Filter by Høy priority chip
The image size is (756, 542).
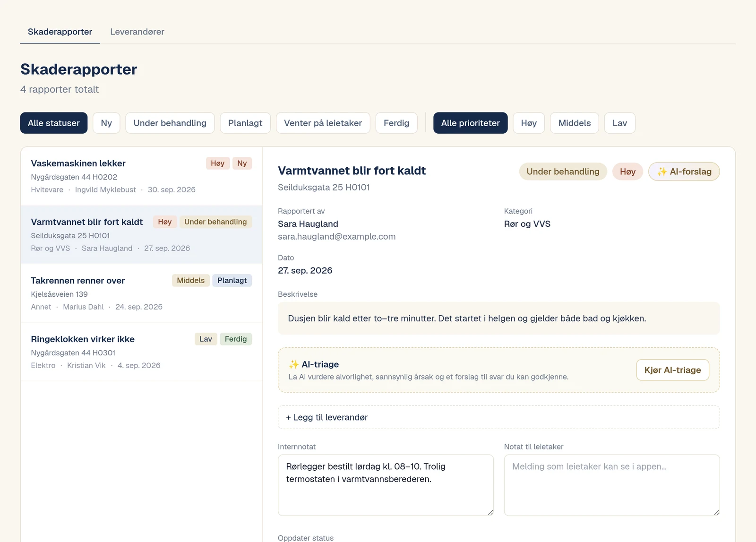pyautogui.click(x=529, y=123)
